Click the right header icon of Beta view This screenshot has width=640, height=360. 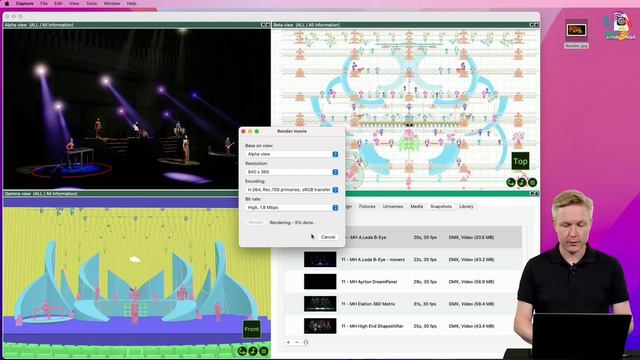pyautogui.click(x=536, y=25)
